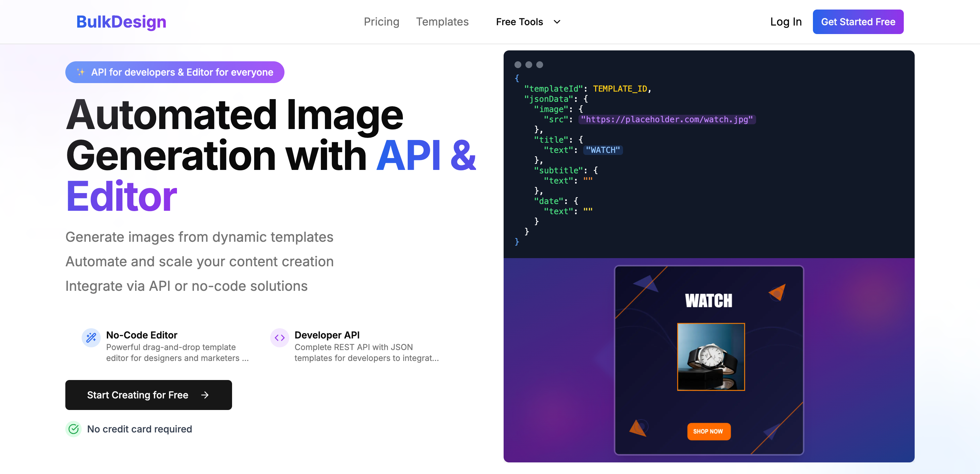
Task: Go to the Templates page
Action: pos(442,22)
